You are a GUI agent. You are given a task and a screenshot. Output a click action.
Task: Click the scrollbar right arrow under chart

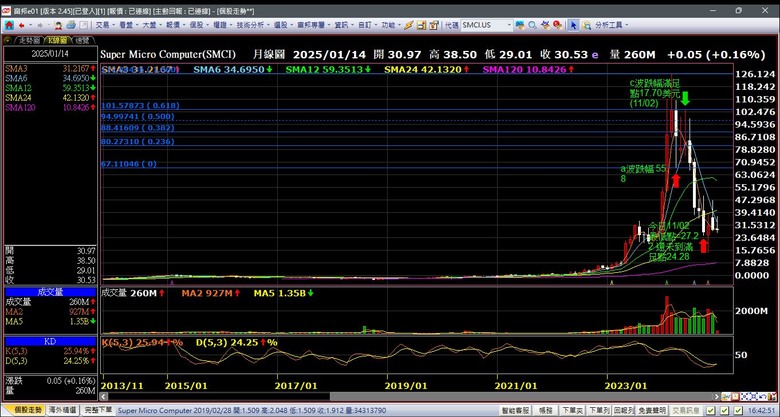[x=717, y=397]
